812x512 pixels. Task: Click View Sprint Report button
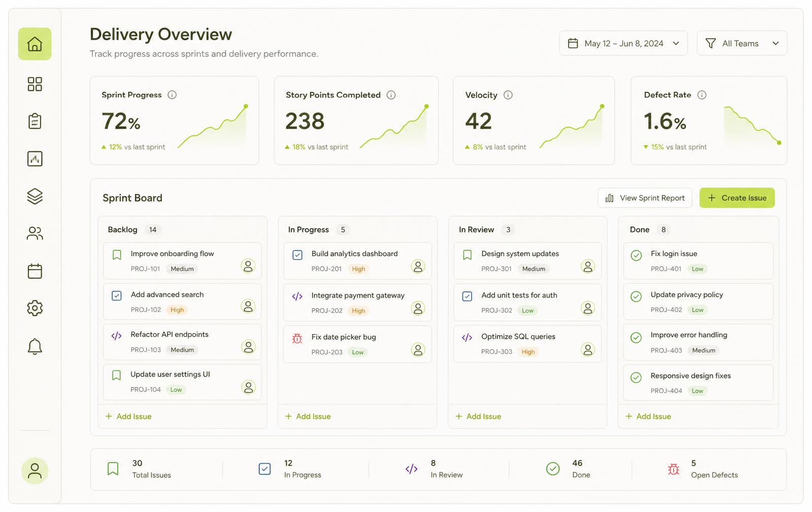coord(645,198)
